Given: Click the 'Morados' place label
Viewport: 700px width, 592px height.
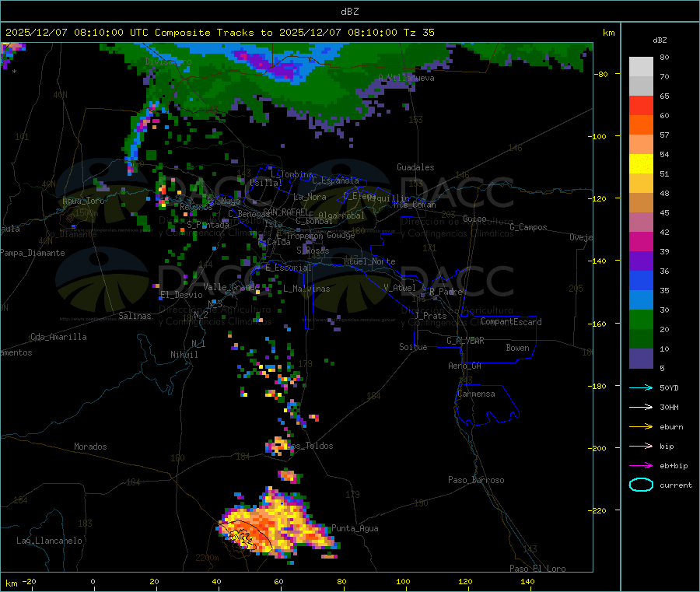Looking at the screenshot, I should 90,447.
